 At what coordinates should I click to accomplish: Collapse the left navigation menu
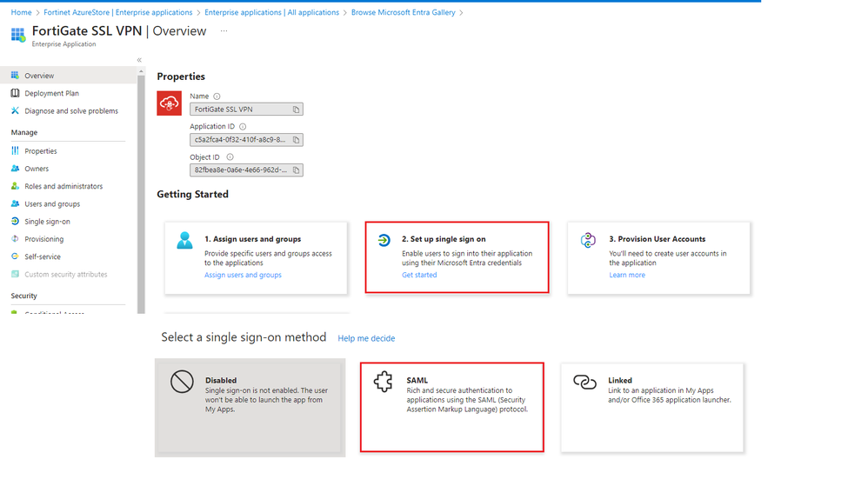click(x=139, y=60)
